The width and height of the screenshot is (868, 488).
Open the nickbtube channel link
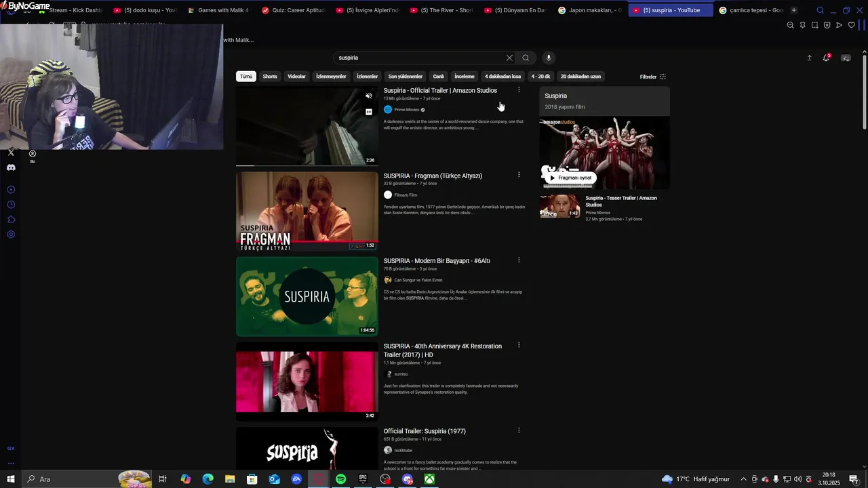(x=403, y=450)
